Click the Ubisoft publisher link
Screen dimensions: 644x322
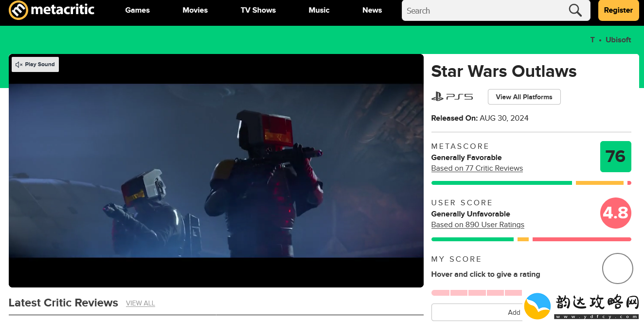coord(618,40)
